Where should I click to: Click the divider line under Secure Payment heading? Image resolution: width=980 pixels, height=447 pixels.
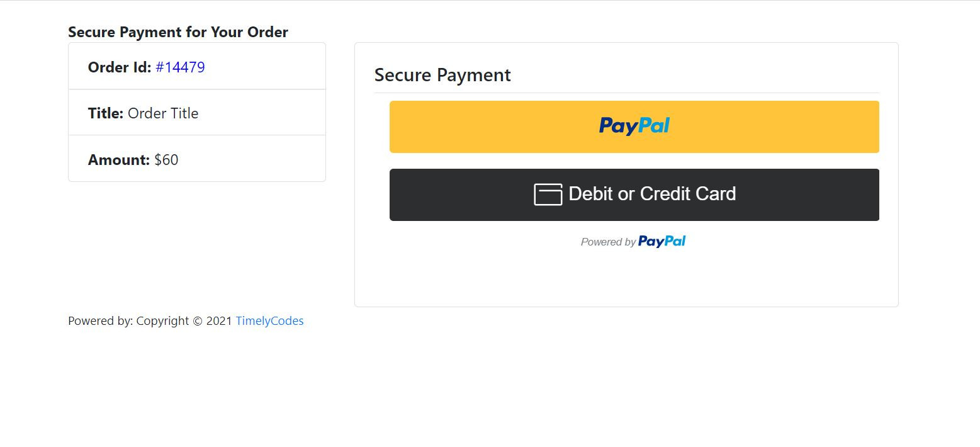pyautogui.click(x=626, y=93)
